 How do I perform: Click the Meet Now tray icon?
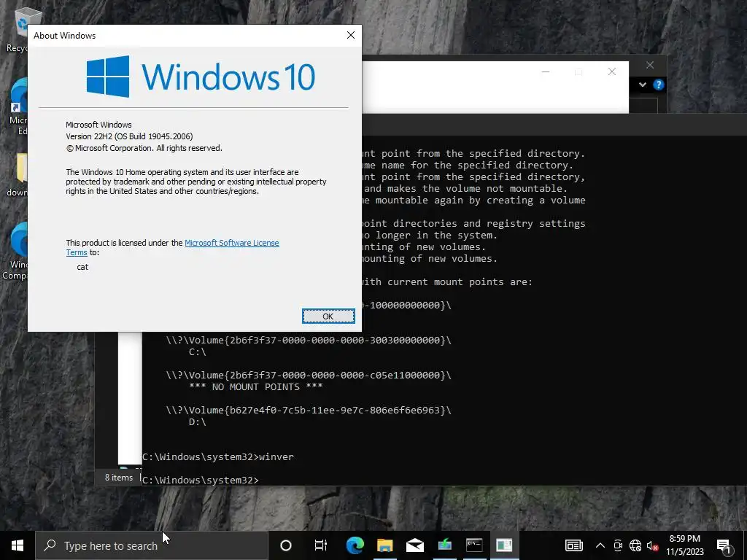coord(618,545)
